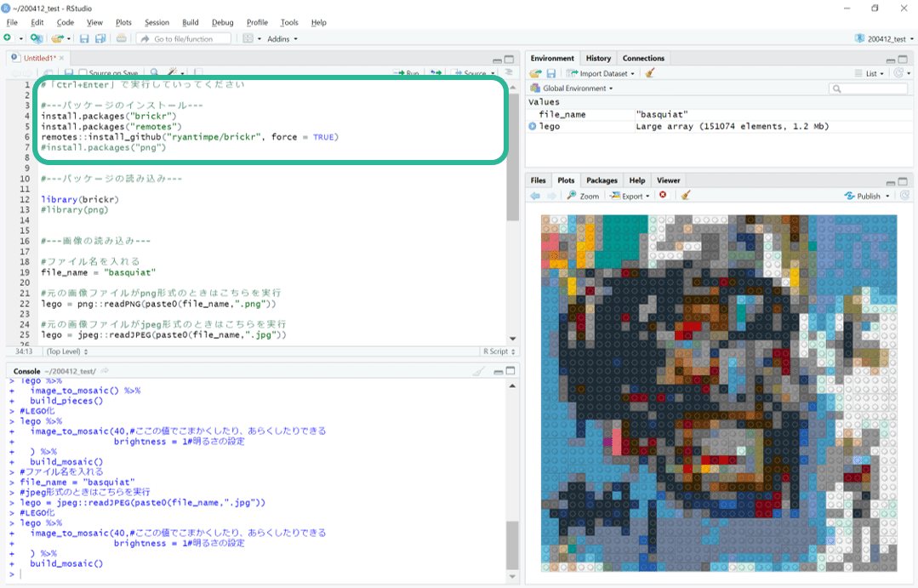Focus the environment search field
The image size is (918, 588).
coord(869,88)
